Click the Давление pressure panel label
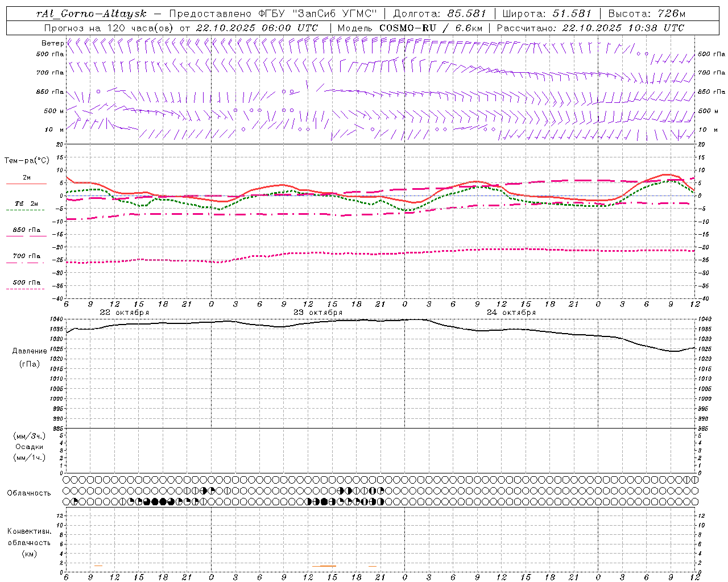 (30, 351)
